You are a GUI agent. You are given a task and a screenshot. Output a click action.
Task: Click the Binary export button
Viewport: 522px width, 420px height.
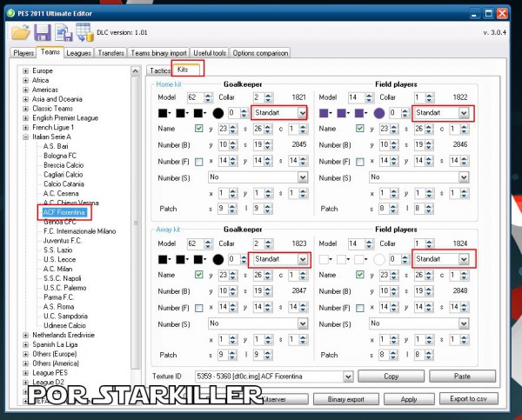[x=346, y=399]
